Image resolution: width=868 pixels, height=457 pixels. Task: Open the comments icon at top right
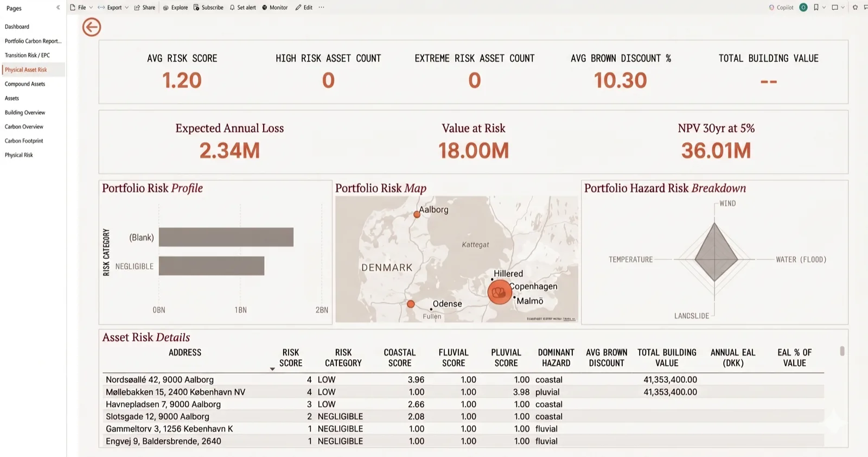click(x=865, y=8)
